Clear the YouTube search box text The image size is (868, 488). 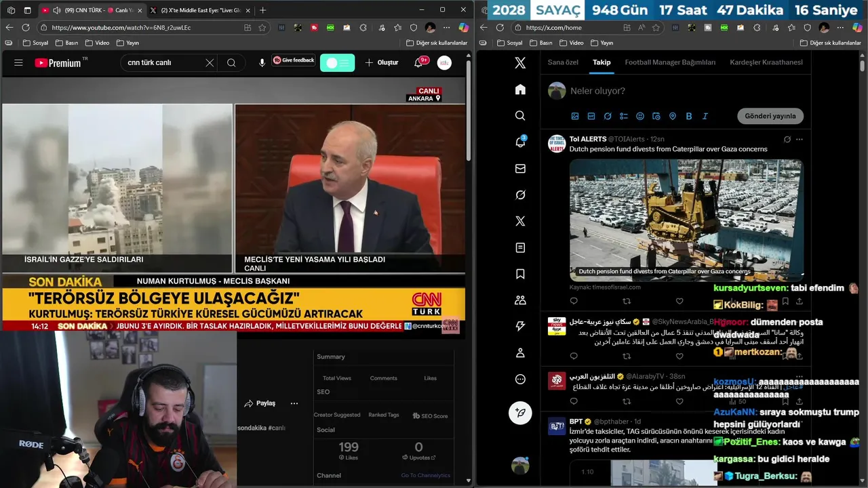click(x=210, y=62)
